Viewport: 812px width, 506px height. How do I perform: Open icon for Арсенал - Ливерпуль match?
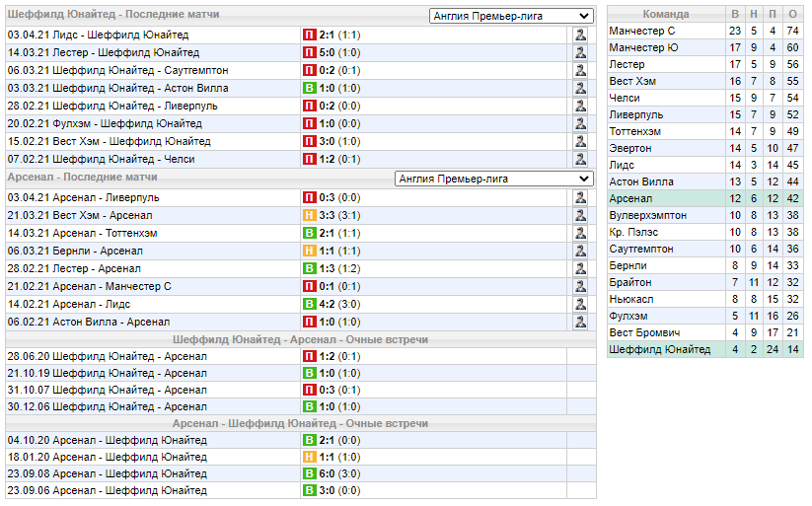[x=580, y=197]
